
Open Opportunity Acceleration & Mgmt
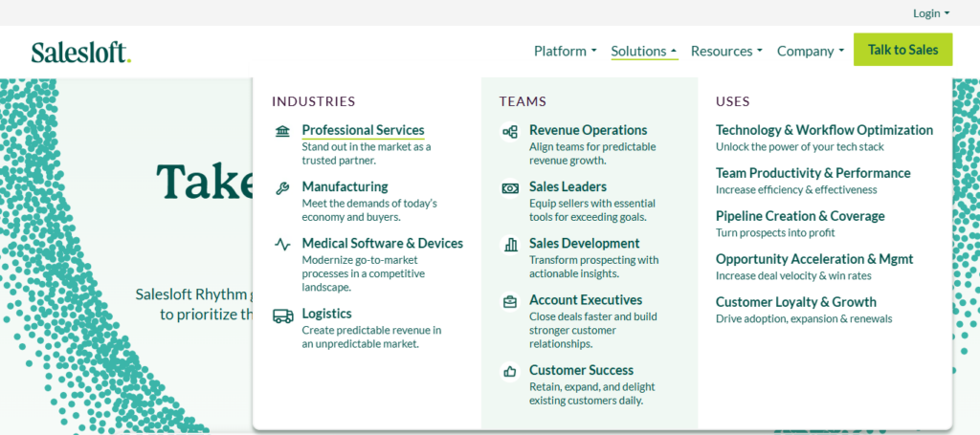814,259
